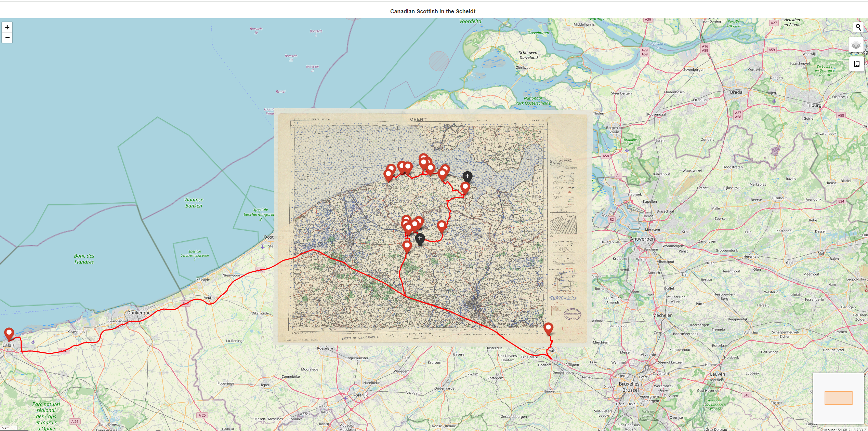Screen dimensions: 868x431
Task: Click the Middelharnis town label
Action: pos(584,24)
